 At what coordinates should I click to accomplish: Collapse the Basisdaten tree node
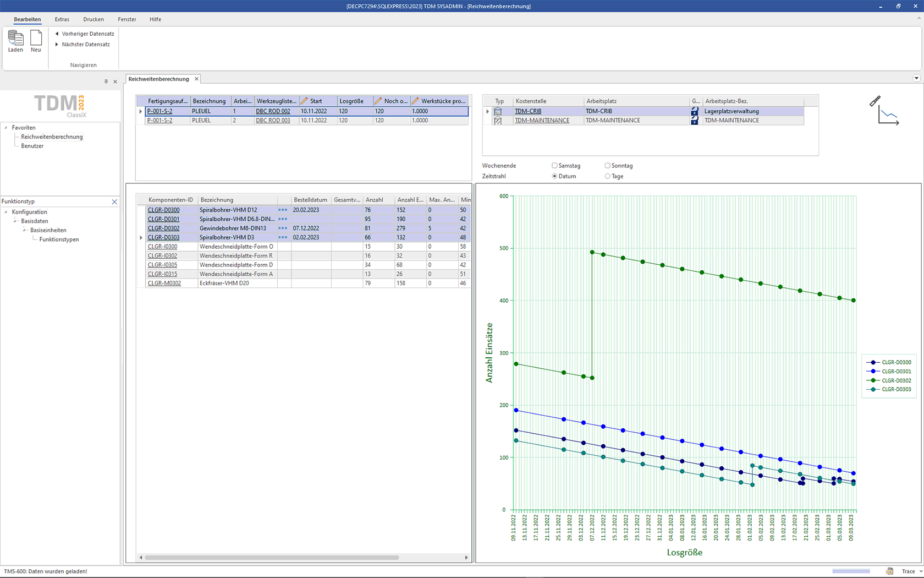[15, 221]
